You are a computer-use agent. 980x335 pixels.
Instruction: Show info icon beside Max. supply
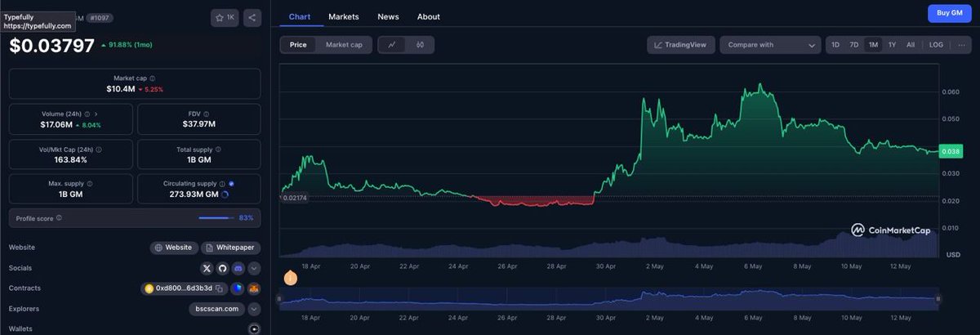90,184
